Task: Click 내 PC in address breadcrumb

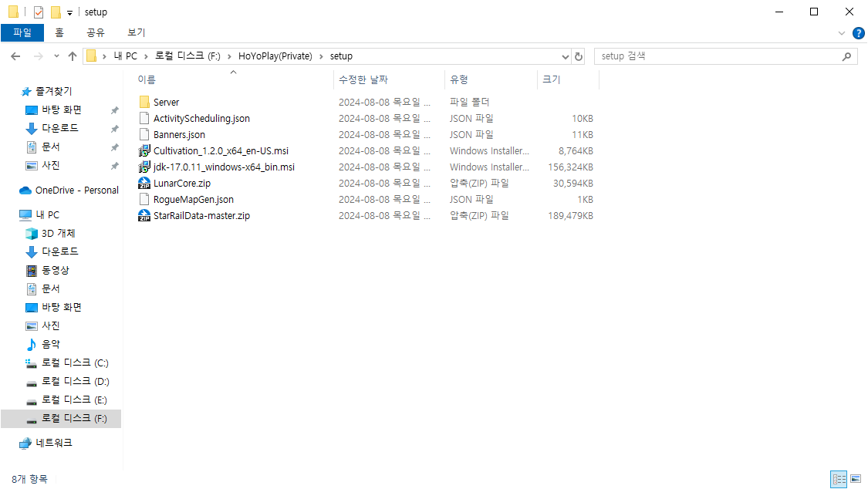Action: [126, 56]
